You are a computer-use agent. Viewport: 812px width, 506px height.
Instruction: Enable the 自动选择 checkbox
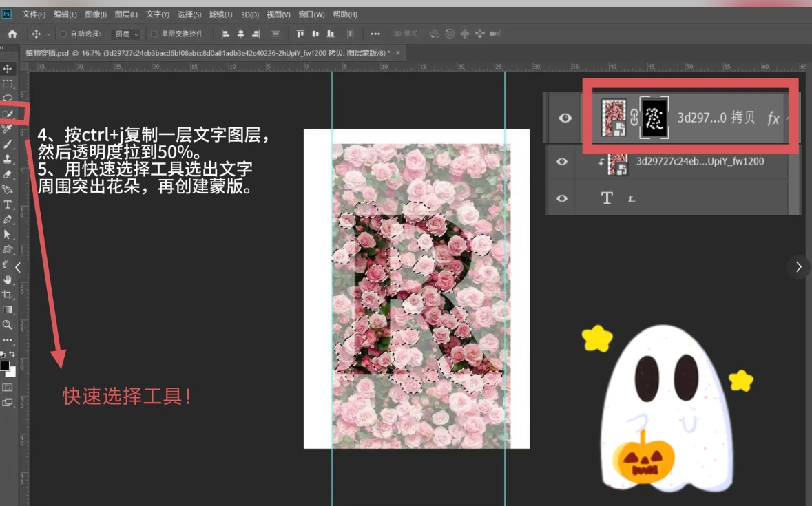tap(63, 34)
